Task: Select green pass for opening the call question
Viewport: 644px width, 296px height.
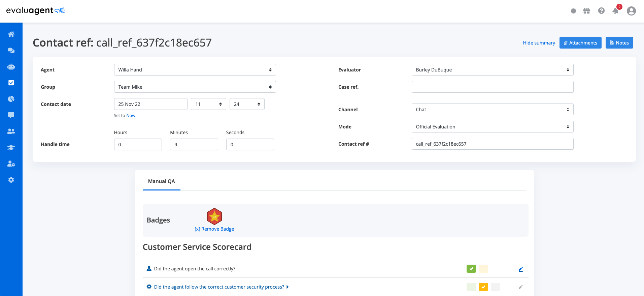Action: click(471, 269)
